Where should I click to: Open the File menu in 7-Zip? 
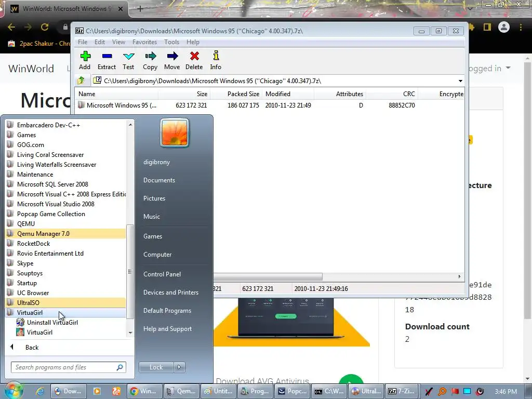(83, 42)
